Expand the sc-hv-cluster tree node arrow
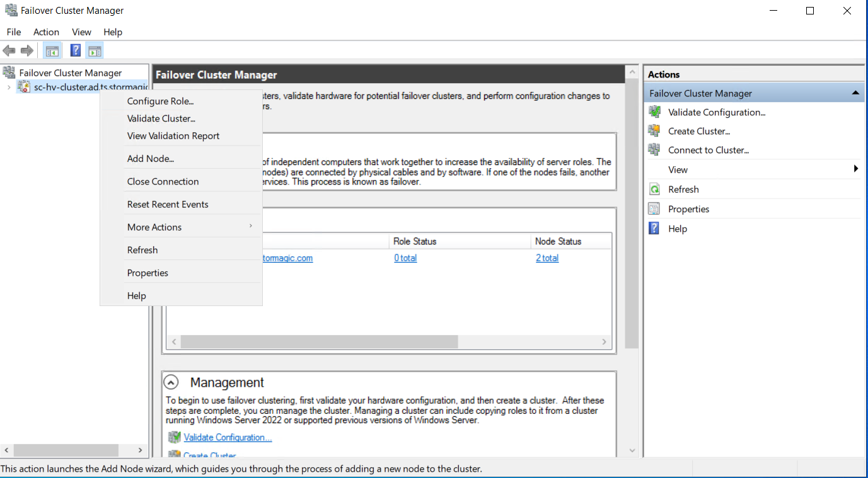 [x=9, y=87]
